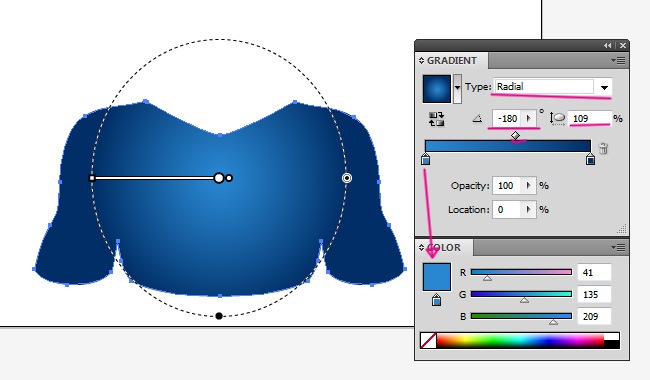
Task: Click the gradient stop icon under color swatch
Action: pos(436,300)
